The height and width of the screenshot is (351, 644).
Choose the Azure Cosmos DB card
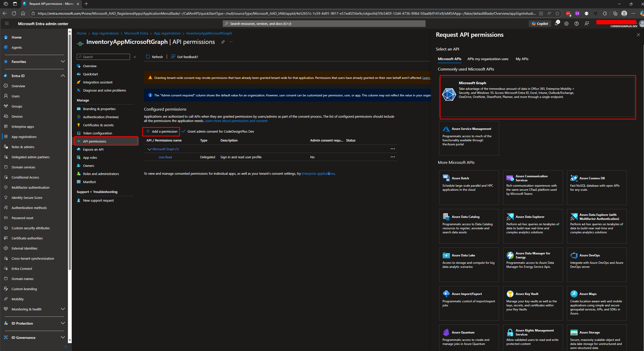point(597,187)
